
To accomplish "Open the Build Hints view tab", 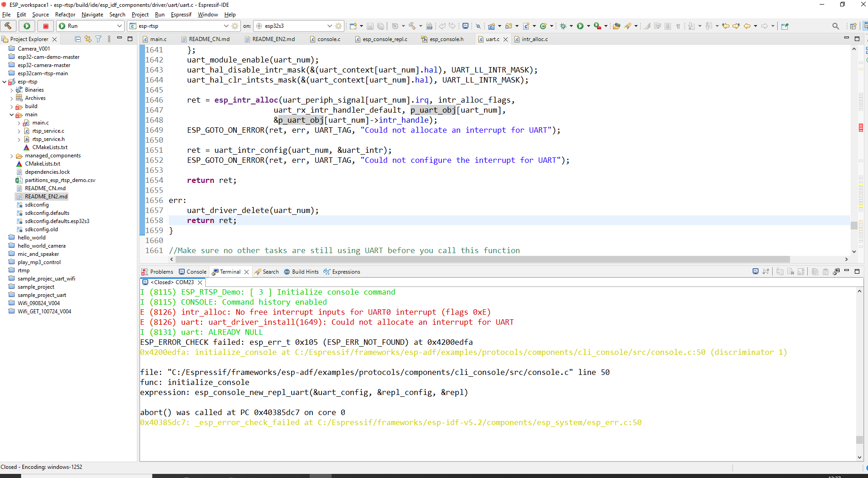I will coord(301,272).
